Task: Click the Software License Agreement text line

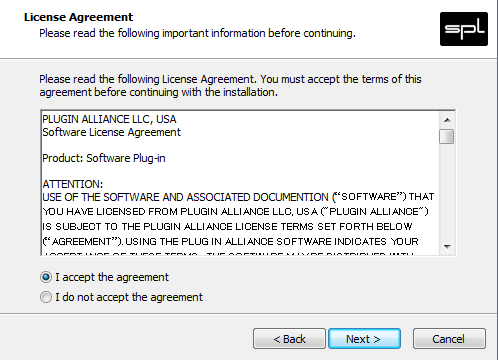Action: click(x=111, y=132)
